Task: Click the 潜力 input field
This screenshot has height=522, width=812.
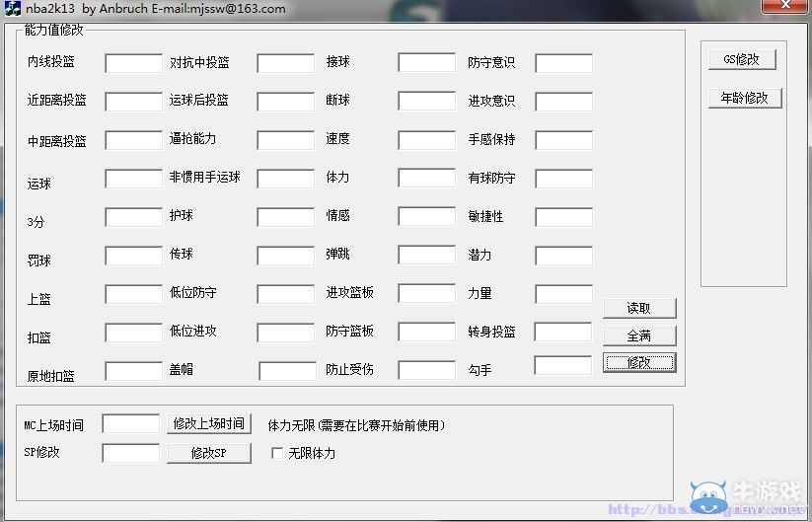Action: pyautogui.click(x=564, y=256)
